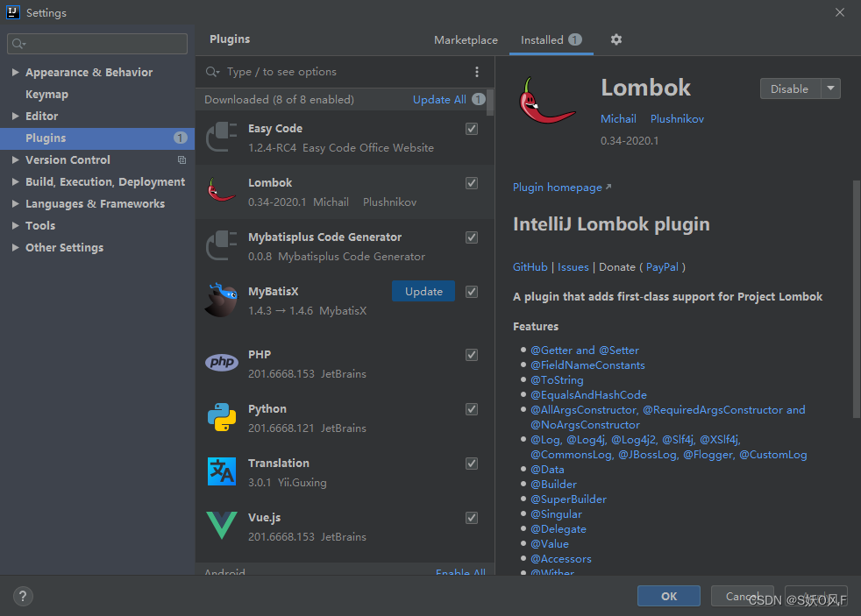Screen dimensions: 861x616
Task: Toggle the Mybatisplus Code Generator checkbox
Action: 472,237
